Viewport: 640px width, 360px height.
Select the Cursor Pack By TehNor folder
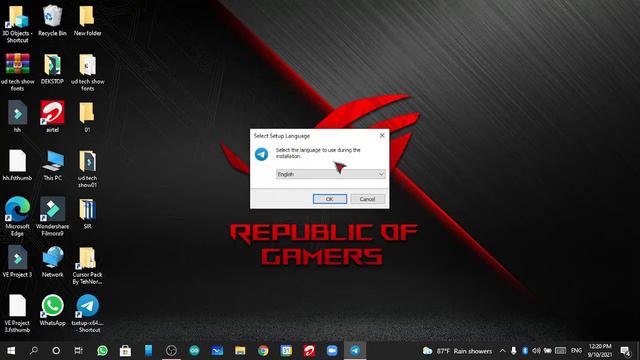tap(87, 265)
